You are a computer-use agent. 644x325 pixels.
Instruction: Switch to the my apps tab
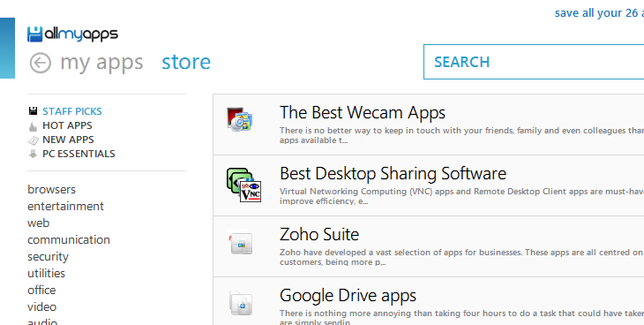pyautogui.click(x=101, y=63)
